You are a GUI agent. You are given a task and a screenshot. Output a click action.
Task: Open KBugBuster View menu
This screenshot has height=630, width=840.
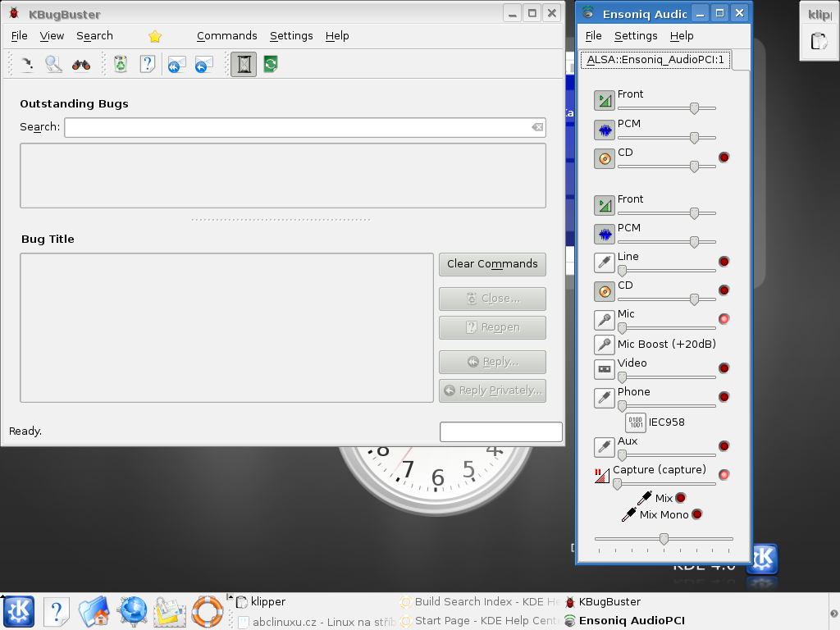pos(52,36)
